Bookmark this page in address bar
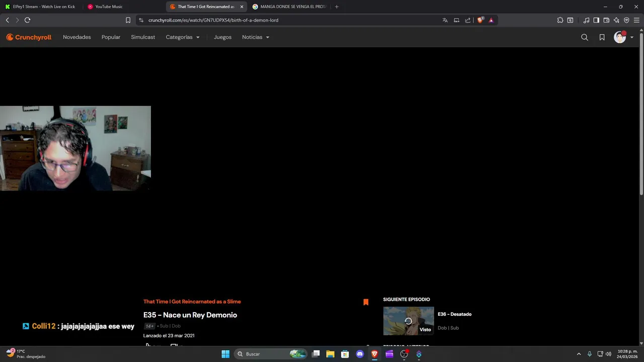Image resolution: width=644 pixels, height=362 pixels. (x=128, y=20)
